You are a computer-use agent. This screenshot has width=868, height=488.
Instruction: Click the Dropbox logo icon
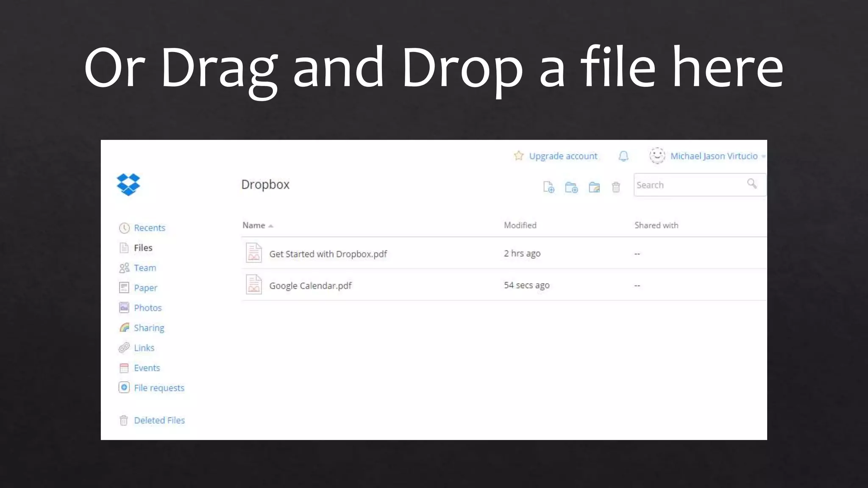point(128,185)
